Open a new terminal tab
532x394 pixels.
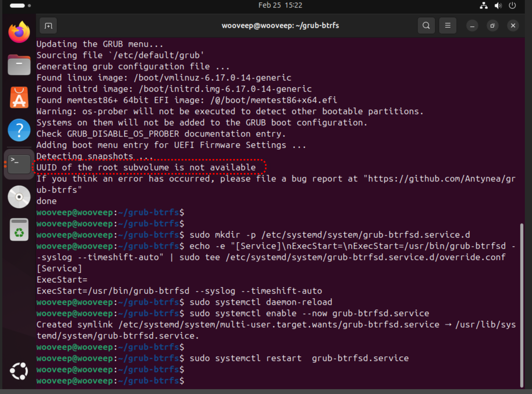pos(48,26)
